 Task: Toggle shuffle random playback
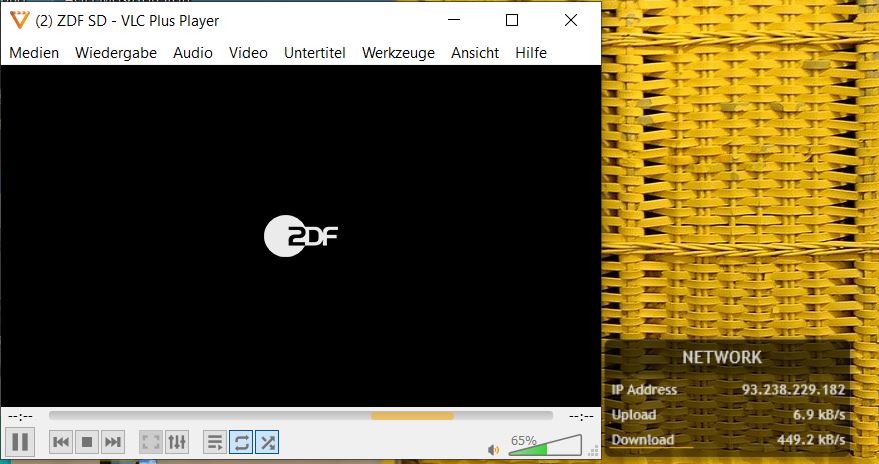click(x=267, y=442)
